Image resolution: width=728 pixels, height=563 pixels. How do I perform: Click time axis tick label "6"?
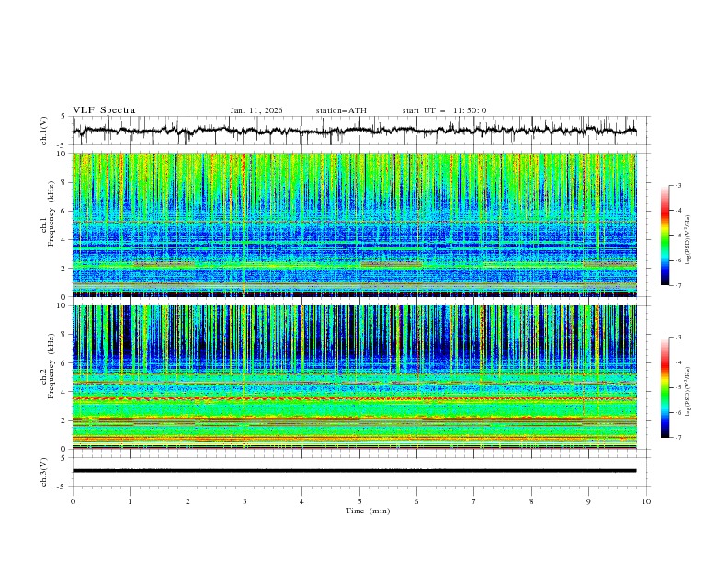[x=416, y=501]
